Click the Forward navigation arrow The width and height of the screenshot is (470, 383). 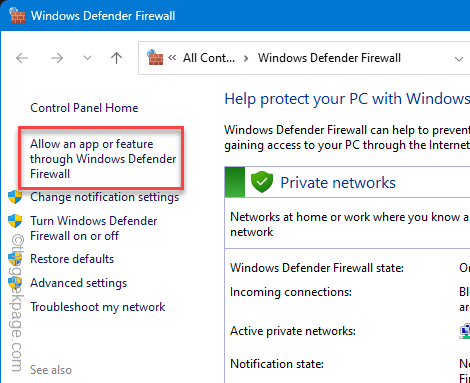[x=57, y=58]
